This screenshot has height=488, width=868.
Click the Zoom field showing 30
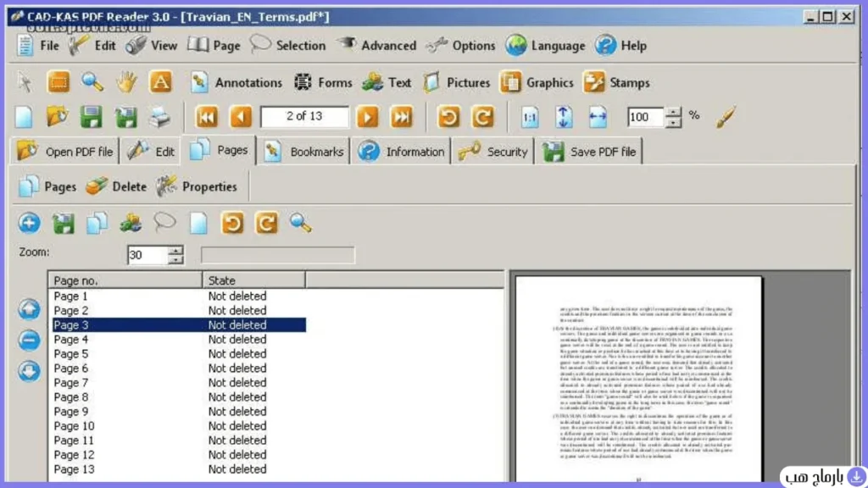[x=147, y=254]
